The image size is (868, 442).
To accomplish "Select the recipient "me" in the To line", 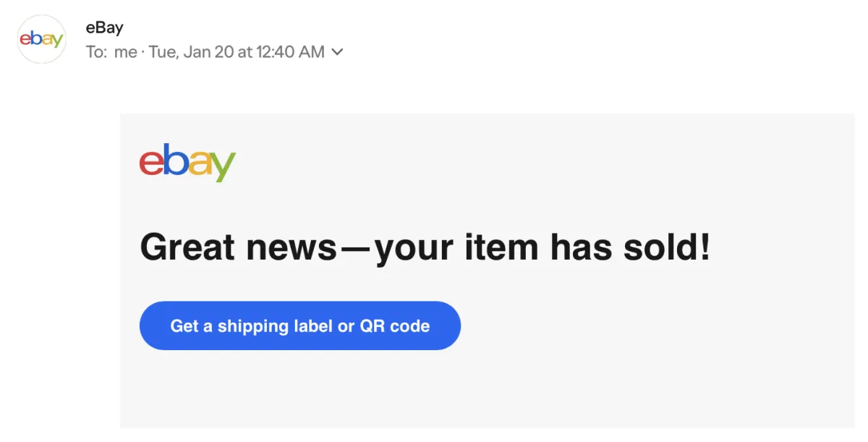I will [125, 52].
